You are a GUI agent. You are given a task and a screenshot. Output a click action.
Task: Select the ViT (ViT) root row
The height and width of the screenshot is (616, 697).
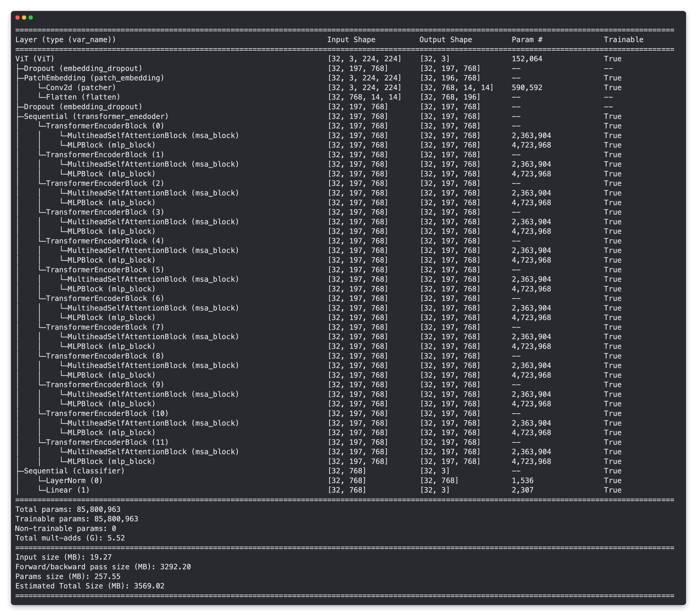[35, 59]
